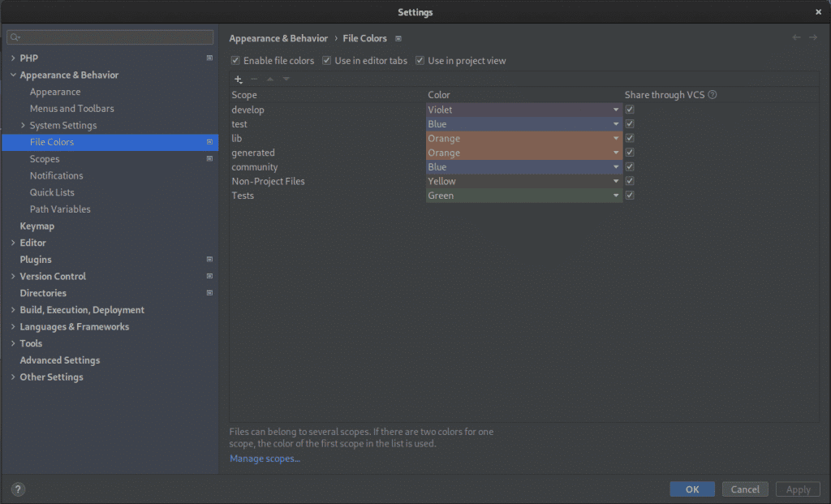The height and width of the screenshot is (504, 831).
Task: Click the project marker icon next to Version Control
Action: point(209,276)
